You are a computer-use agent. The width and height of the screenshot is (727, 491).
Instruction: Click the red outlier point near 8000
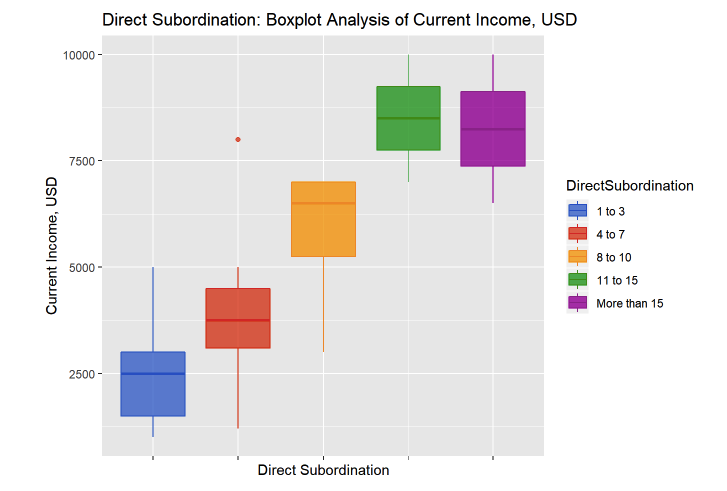(x=238, y=140)
